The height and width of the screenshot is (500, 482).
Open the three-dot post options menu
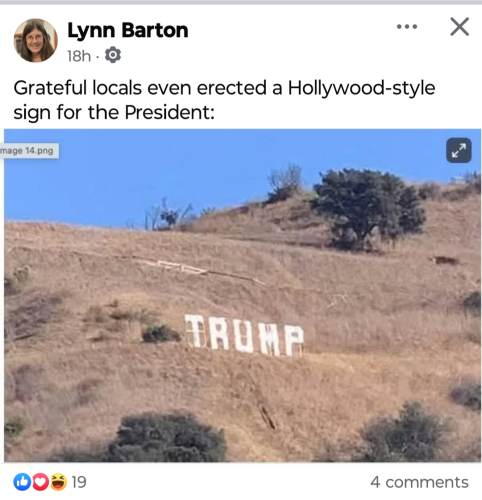coord(407,27)
